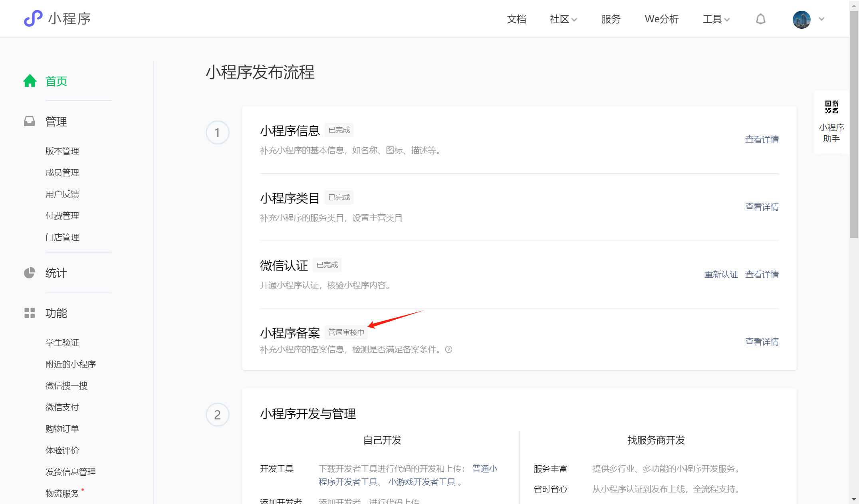Click 重新认证 link for 微信认证
The image size is (859, 504).
click(x=721, y=274)
